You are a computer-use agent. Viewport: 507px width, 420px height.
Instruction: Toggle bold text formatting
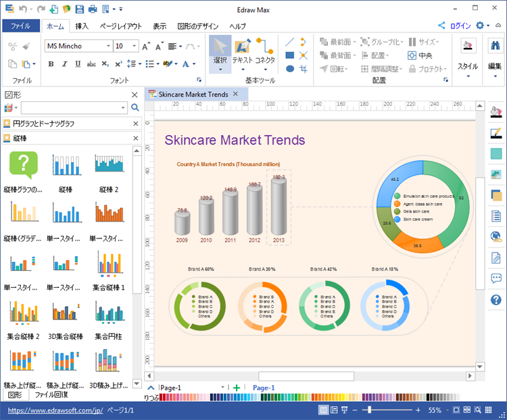(x=51, y=64)
